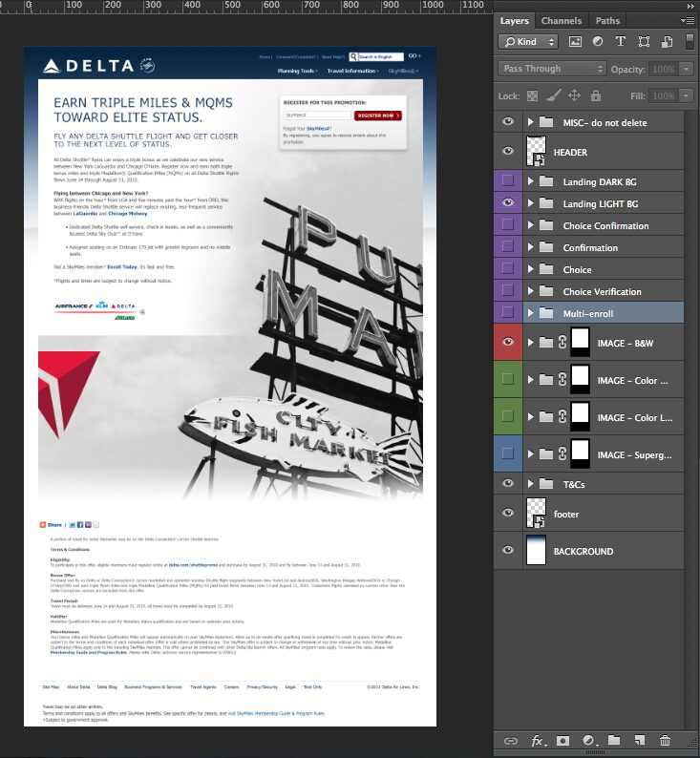
Task: Expand the Landing DARK BG group
Action: pos(531,180)
